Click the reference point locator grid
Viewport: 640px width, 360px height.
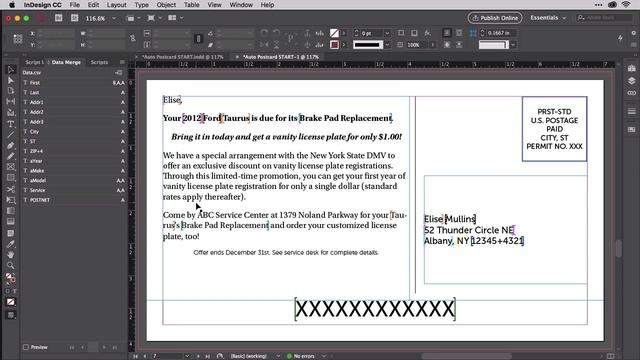click(x=18, y=39)
